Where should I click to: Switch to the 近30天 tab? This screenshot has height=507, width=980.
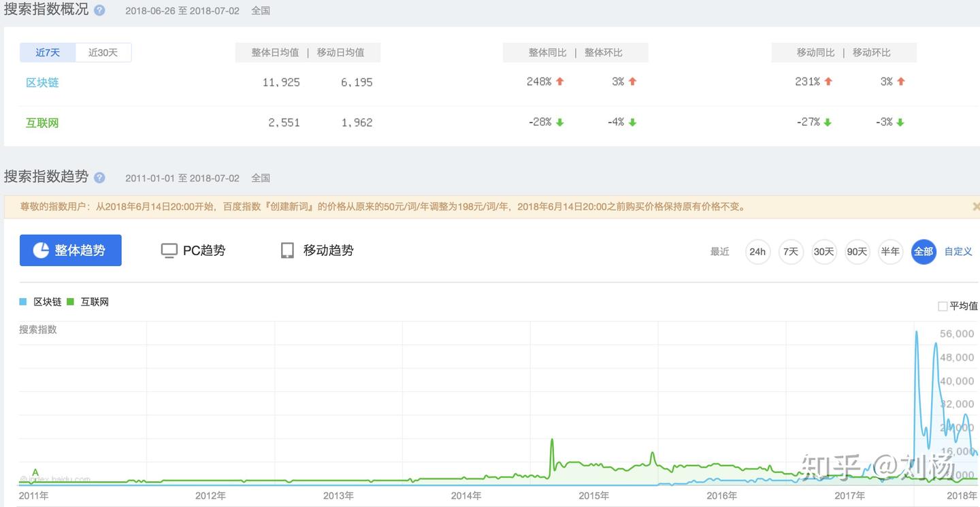coord(103,52)
